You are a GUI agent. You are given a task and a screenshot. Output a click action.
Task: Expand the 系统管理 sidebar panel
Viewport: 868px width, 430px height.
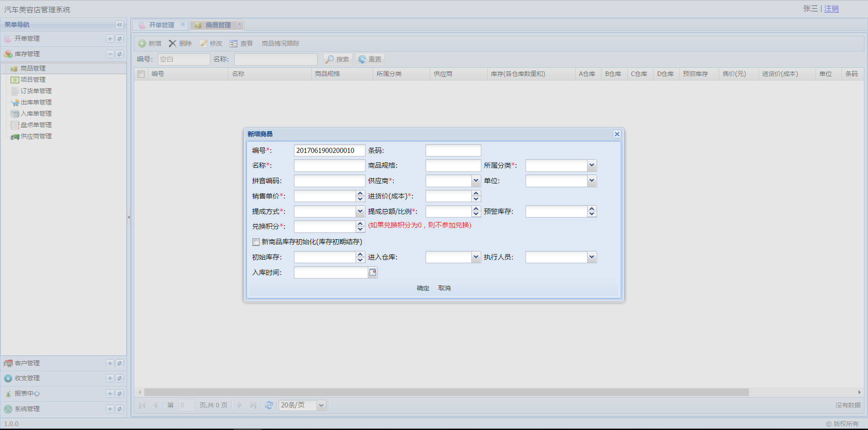110,409
